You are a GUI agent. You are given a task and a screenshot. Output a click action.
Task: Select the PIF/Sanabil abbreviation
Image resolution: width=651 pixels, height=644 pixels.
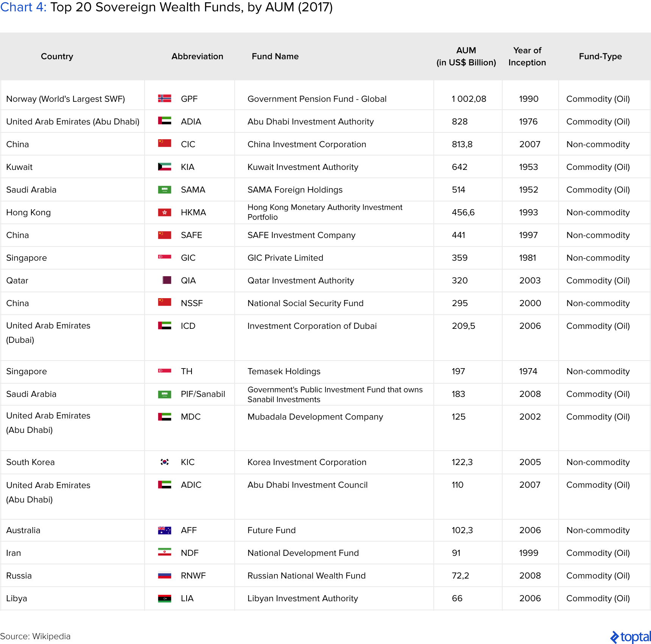pyautogui.click(x=203, y=394)
